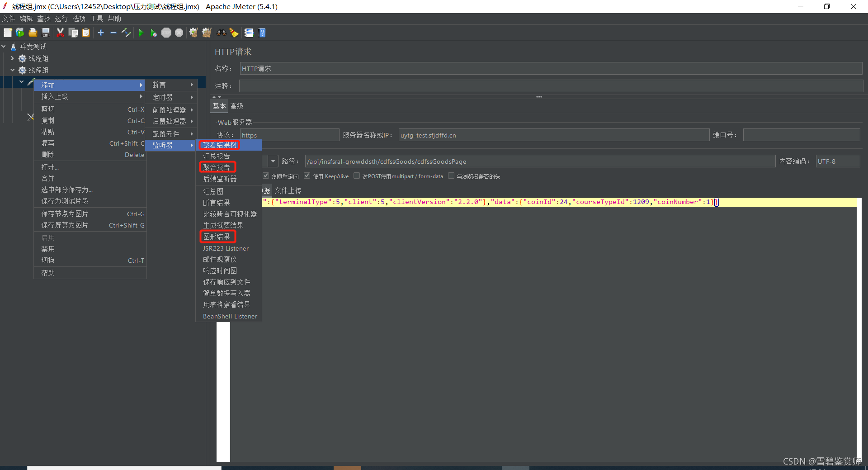Click the 协议 https field

pyautogui.click(x=289, y=135)
